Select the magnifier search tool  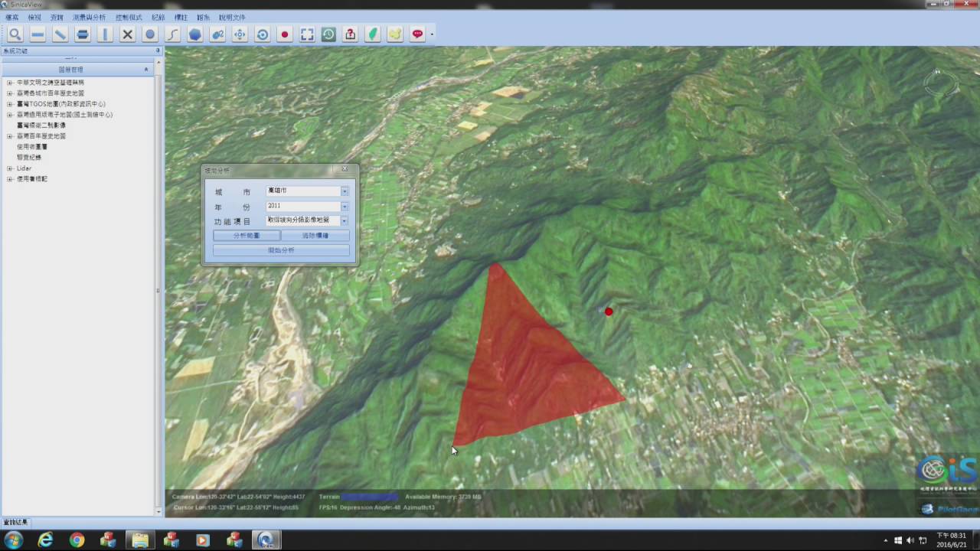pyautogui.click(x=15, y=34)
